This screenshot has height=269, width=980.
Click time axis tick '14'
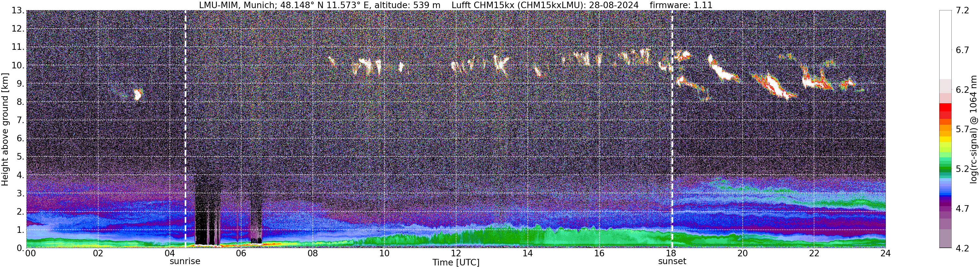(528, 253)
